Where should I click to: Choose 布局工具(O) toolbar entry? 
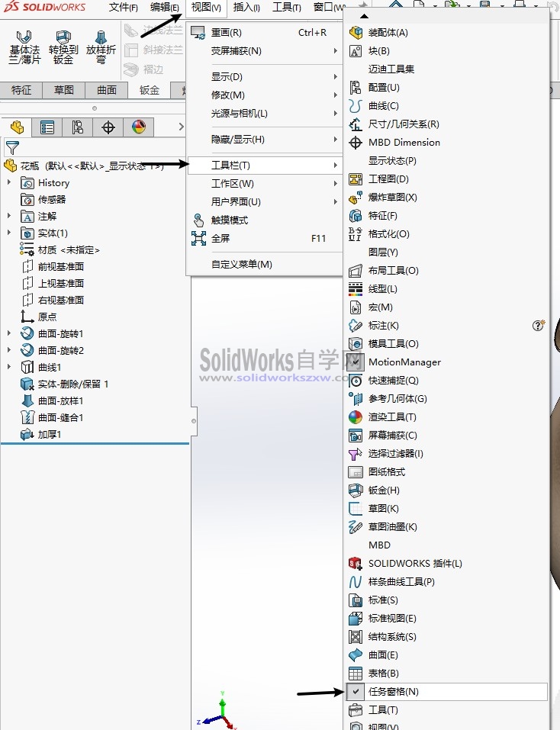pos(446,271)
